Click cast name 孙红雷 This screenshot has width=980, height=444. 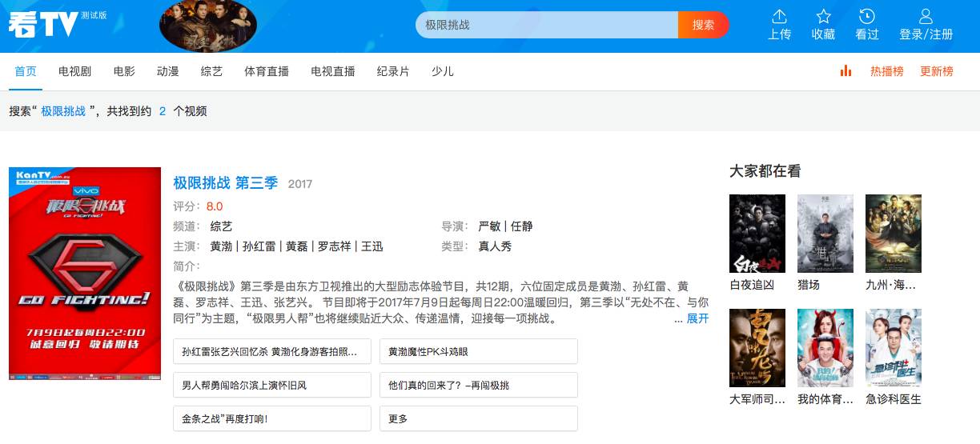[x=259, y=246]
